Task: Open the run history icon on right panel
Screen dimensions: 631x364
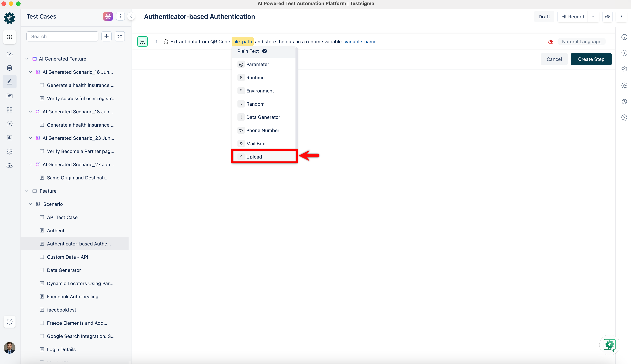Action: pyautogui.click(x=624, y=101)
